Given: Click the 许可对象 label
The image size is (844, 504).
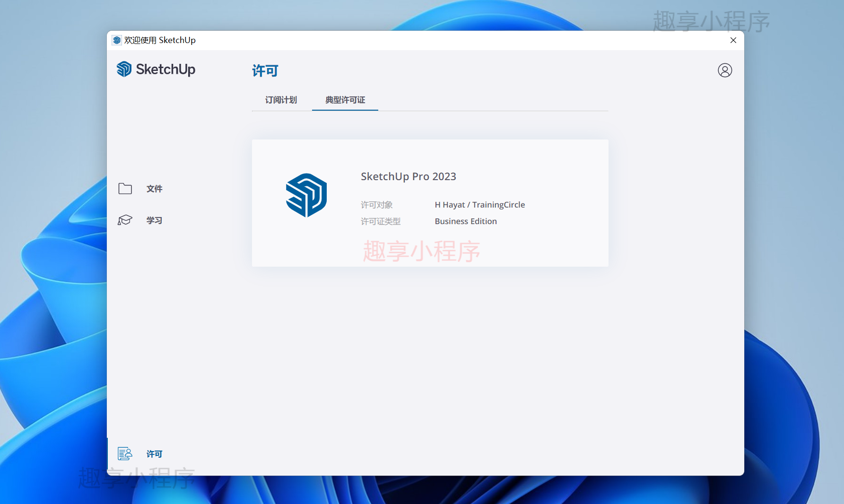Looking at the screenshot, I should 377,205.
